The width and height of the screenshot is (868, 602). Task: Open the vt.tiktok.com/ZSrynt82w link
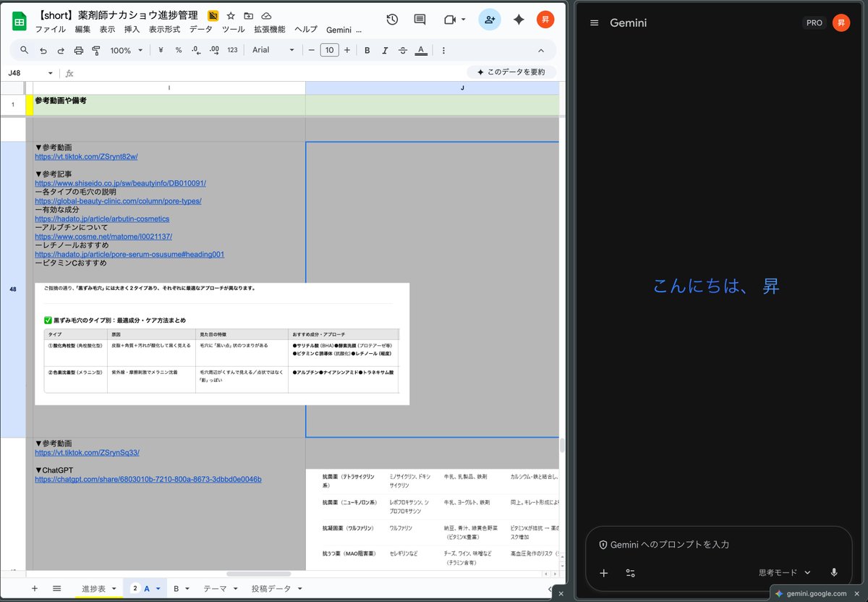86,156
